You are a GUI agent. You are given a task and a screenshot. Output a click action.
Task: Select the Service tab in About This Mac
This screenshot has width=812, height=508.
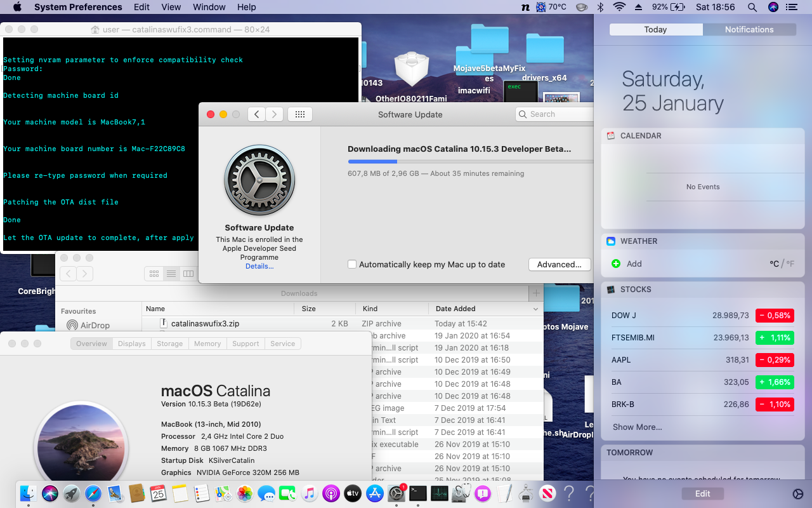(x=283, y=344)
